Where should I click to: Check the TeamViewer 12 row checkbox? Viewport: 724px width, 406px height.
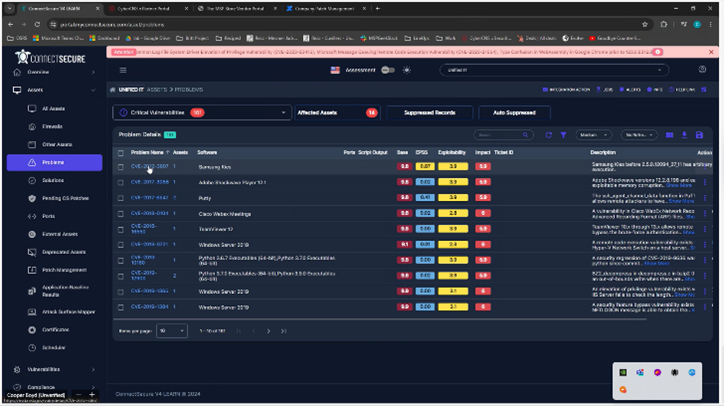pyautogui.click(x=121, y=230)
